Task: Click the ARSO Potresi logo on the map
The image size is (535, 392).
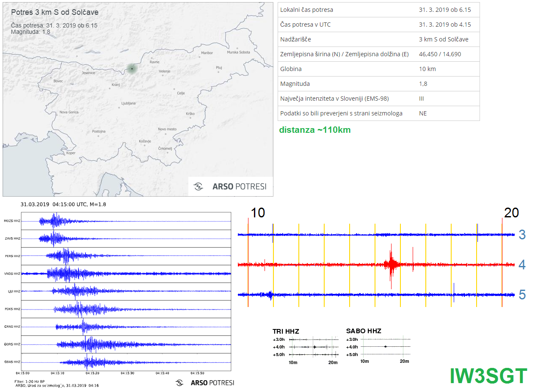Action: point(231,186)
